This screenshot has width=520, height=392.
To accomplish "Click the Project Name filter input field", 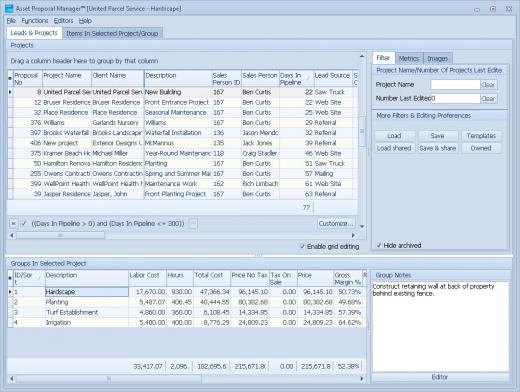I will (455, 85).
